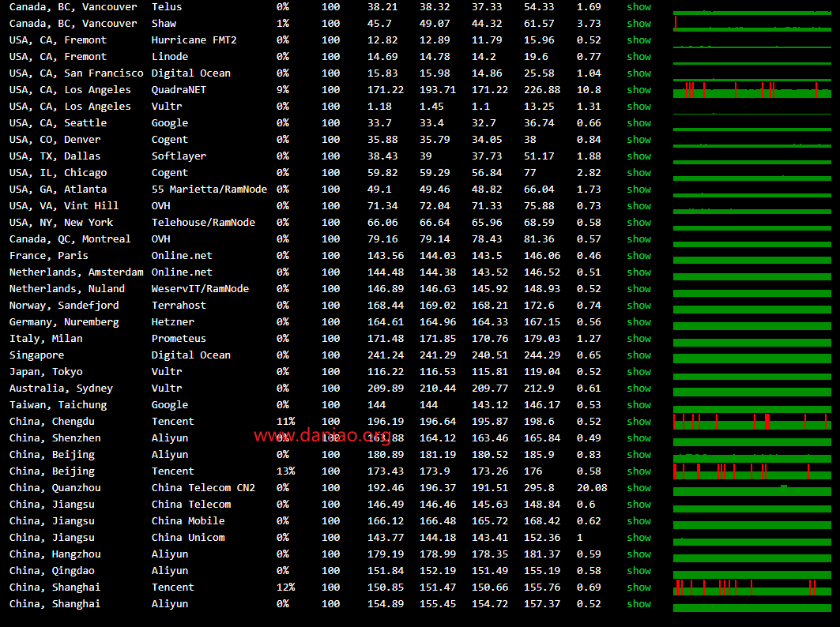Click 'show' for Shanghai Aliyun row
Screen dimensions: 840x627
(638, 605)
